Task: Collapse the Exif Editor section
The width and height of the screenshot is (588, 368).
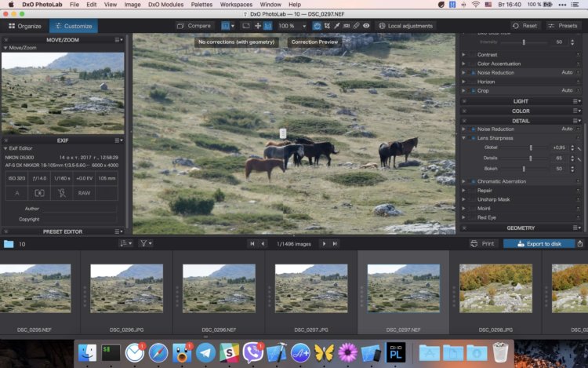Action: click(x=5, y=148)
